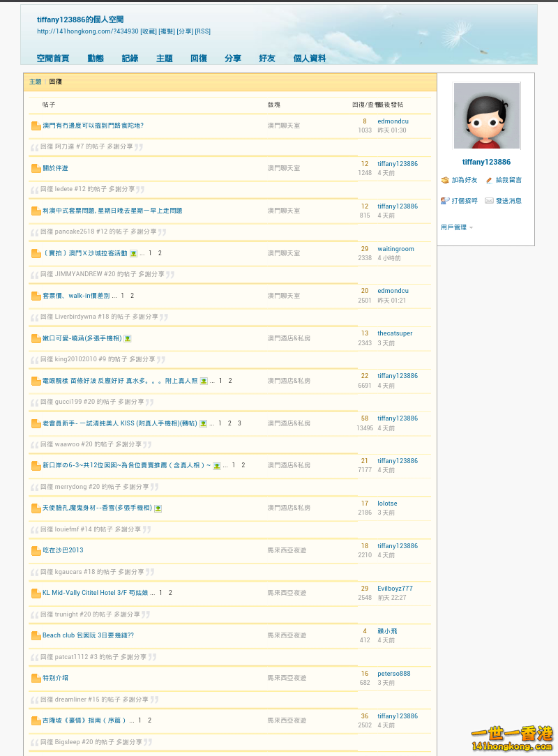
Task: Click the camera icon on 老會員新手 thread
Action: [204, 423]
